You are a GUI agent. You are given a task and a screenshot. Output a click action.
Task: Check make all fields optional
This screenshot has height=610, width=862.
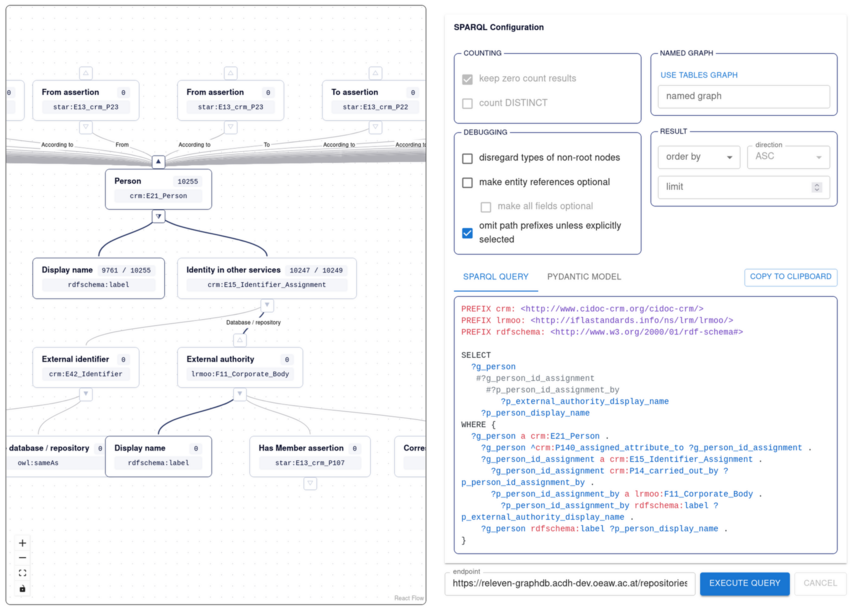click(486, 207)
